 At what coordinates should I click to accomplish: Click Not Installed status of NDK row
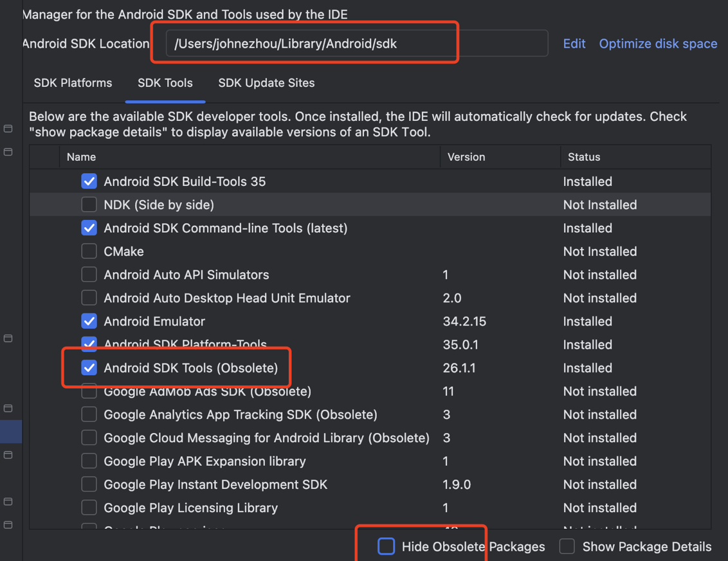[x=600, y=205]
